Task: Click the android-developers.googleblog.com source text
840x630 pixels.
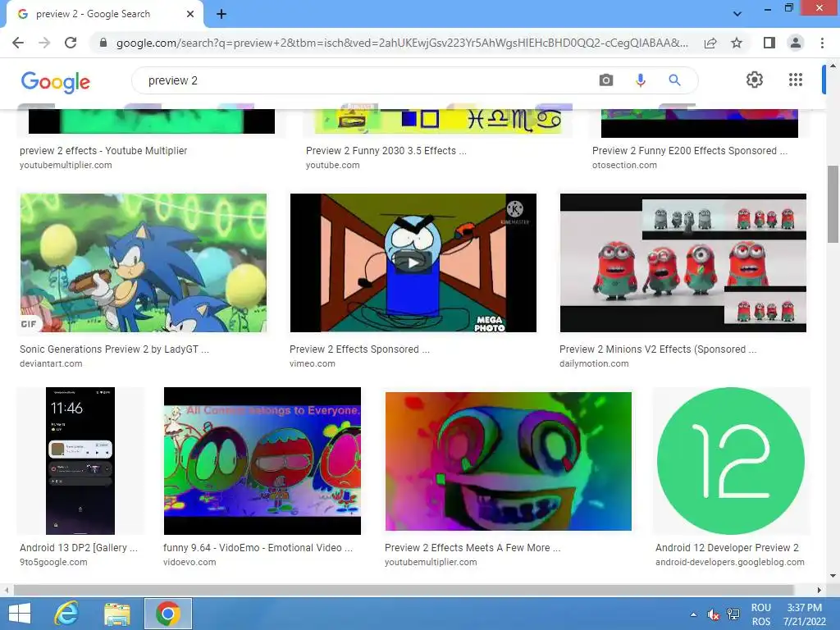Action: tap(729, 562)
